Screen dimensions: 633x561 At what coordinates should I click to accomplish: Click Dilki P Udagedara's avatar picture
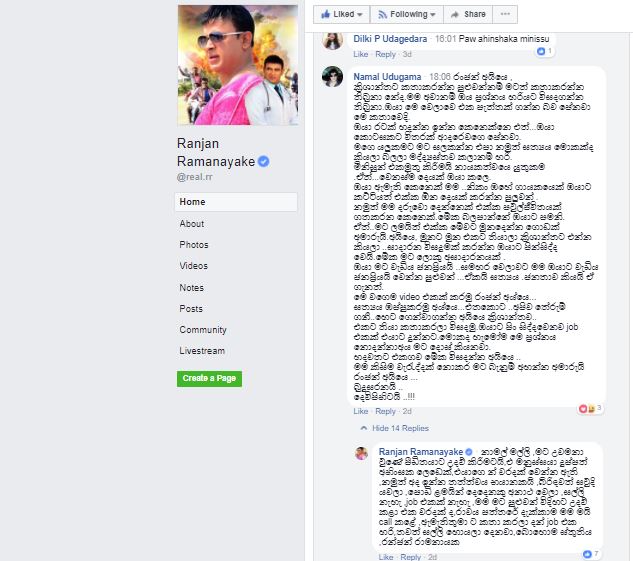pos(332,41)
